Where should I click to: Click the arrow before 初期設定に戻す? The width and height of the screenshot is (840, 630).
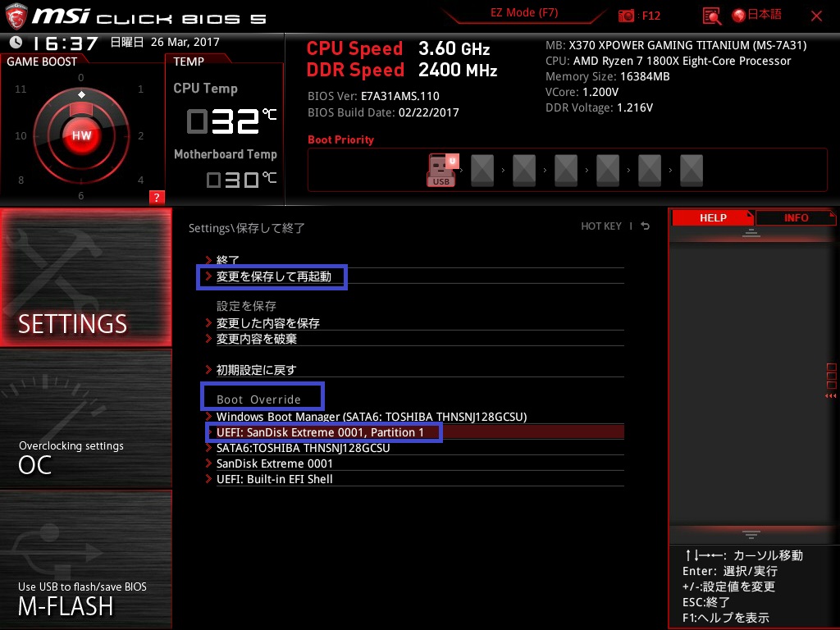pos(208,370)
